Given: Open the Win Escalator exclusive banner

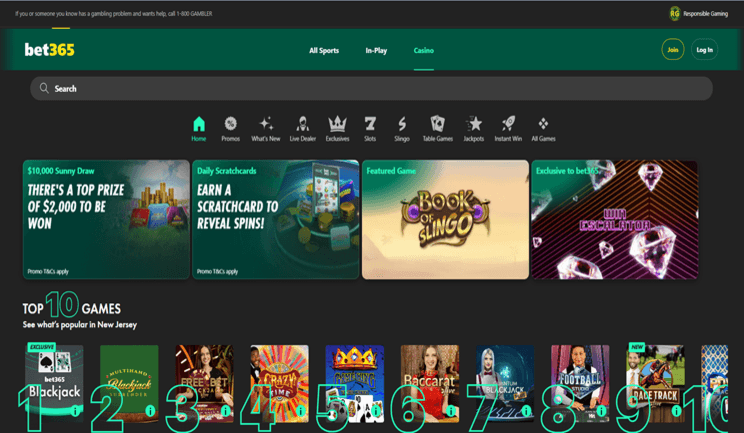Looking at the screenshot, I should 614,219.
